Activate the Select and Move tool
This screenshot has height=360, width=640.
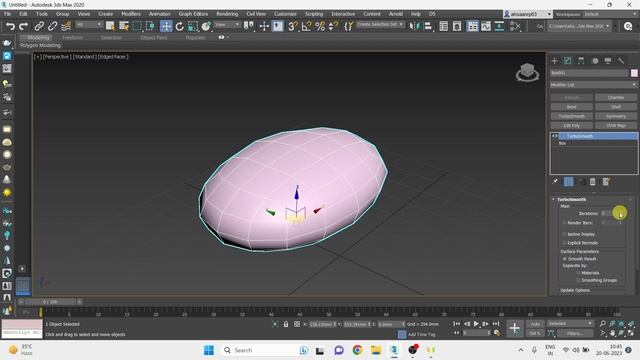point(166,26)
